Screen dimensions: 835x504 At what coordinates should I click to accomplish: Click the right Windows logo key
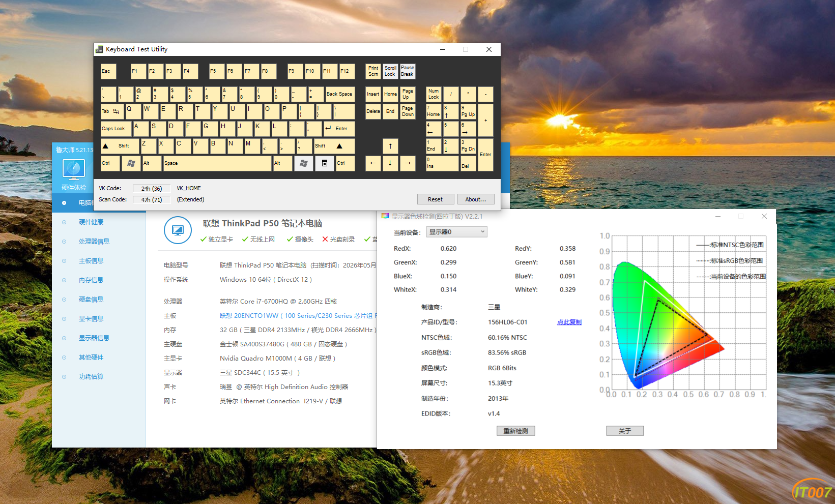click(x=304, y=163)
